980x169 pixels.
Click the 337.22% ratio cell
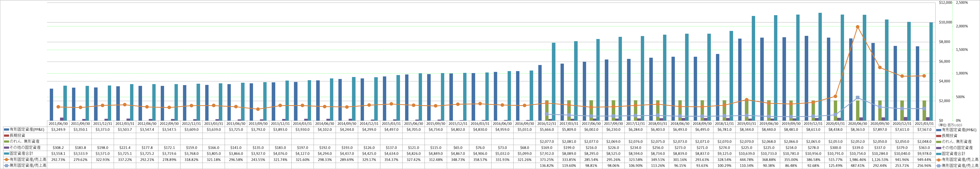[125, 160]
